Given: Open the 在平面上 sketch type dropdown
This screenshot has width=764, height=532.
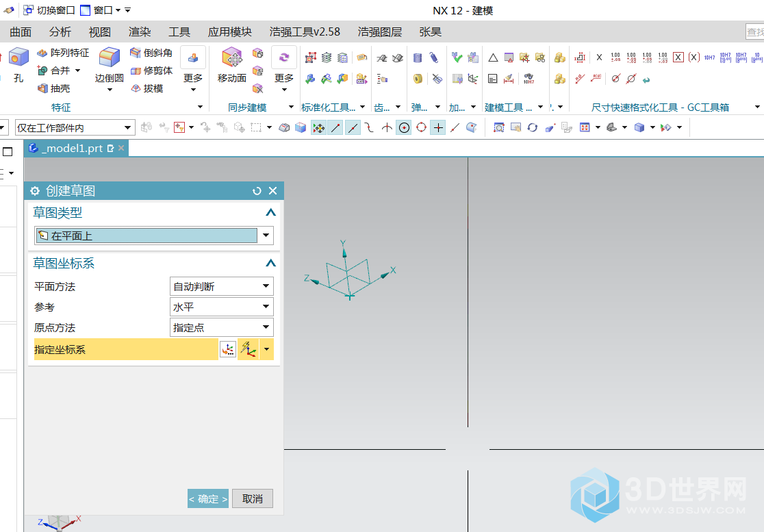Looking at the screenshot, I should pyautogui.click(x=154, y=236).
